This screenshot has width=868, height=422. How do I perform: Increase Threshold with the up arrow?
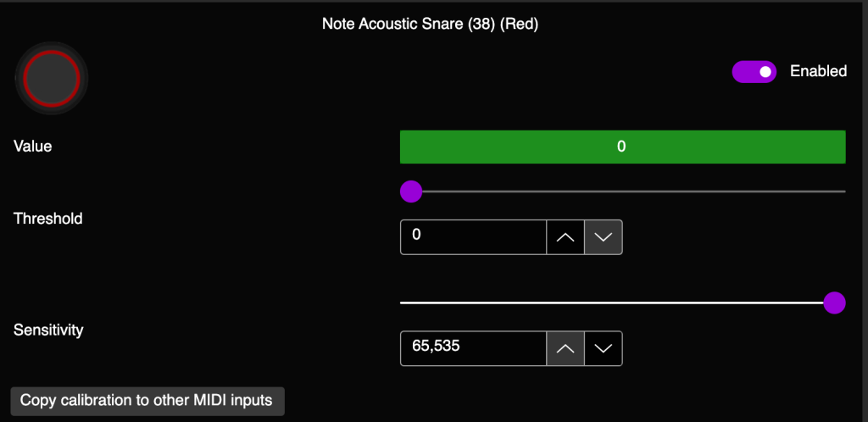tap(565, 237)
